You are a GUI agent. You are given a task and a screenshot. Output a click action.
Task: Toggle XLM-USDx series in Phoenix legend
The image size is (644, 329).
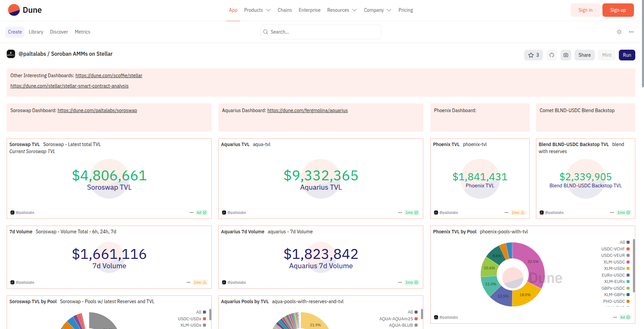pos(616,269)
